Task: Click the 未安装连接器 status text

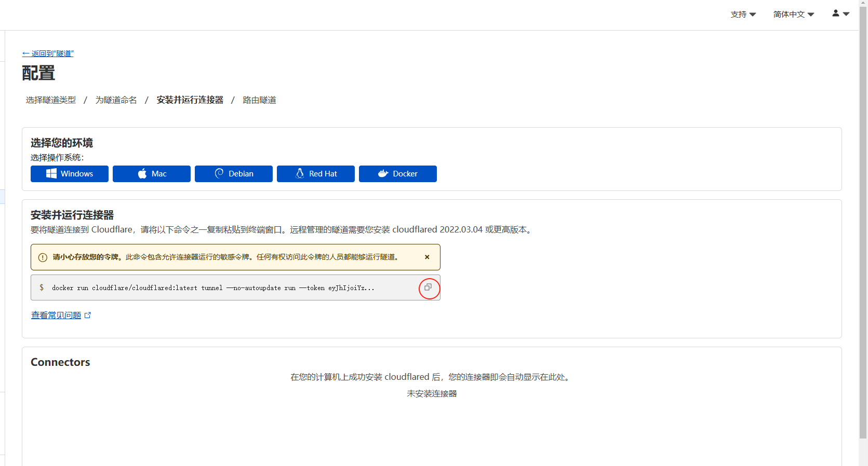Action: pos(432,394)
